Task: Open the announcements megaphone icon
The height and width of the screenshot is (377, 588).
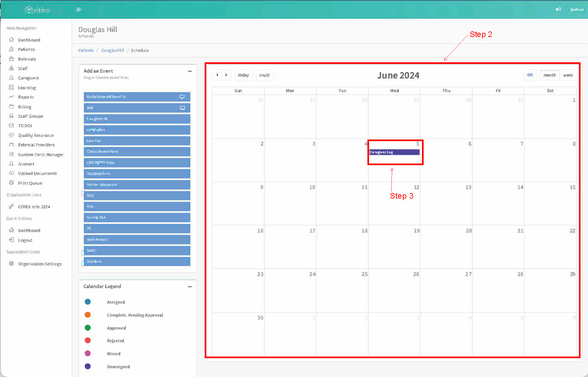Action: click(558, 9)
